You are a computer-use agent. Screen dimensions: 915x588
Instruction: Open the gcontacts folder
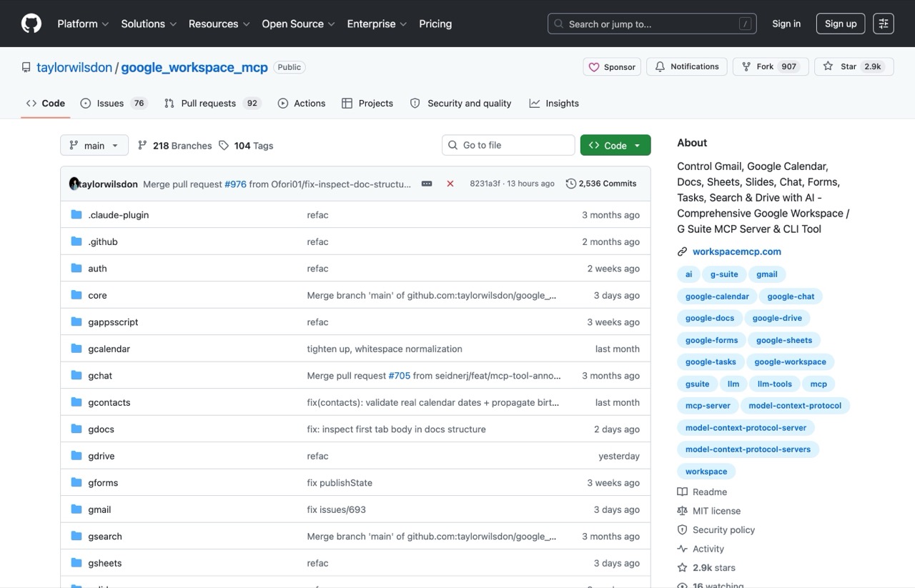[109, 402]
